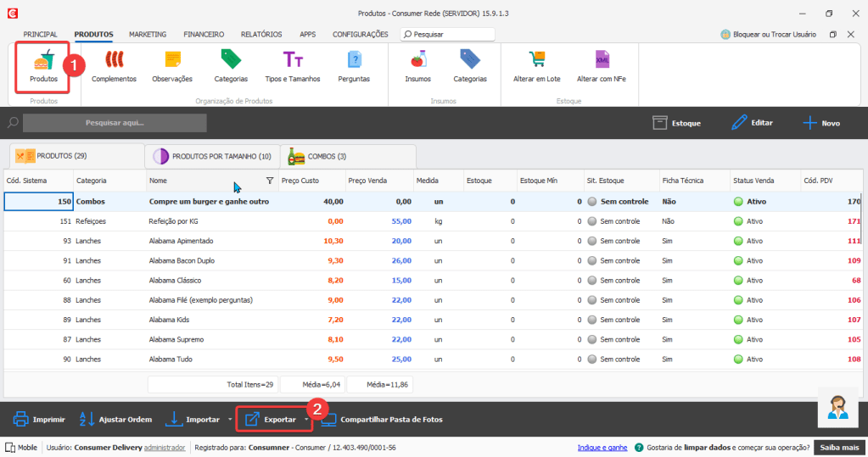Screen dimensions: 868x457
Task: Open the support attendant chat icon
Action: [839, 408]
